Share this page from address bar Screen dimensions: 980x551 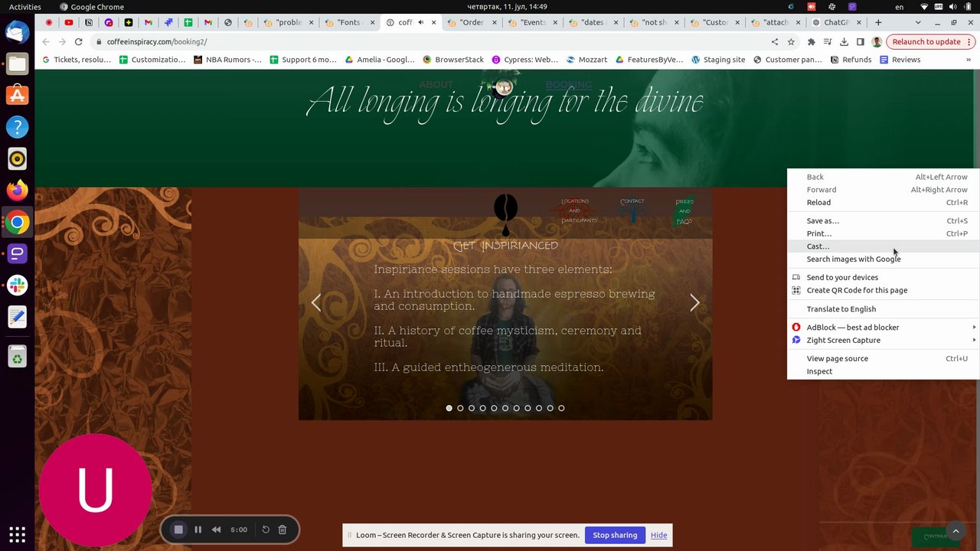[775, 42]
